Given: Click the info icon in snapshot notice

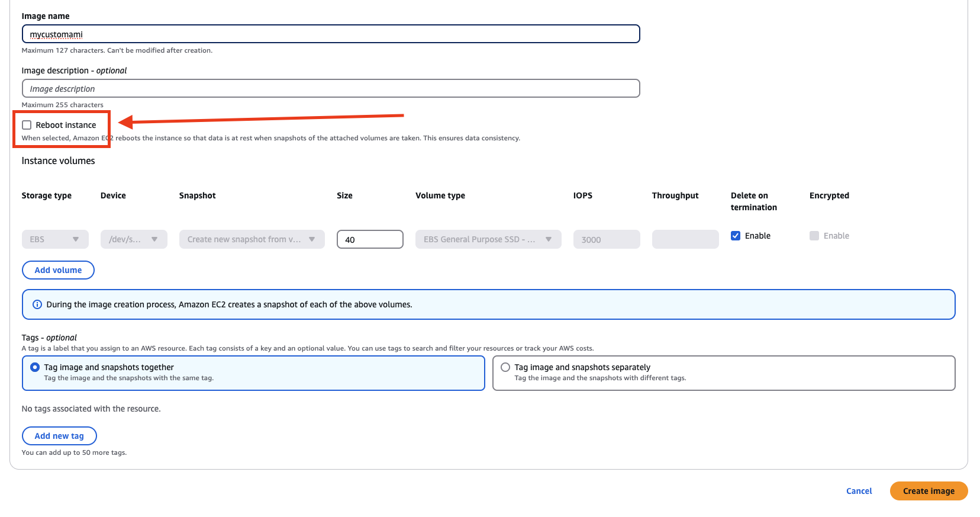Looking at the screenshot, I should [x=37, y=304].
